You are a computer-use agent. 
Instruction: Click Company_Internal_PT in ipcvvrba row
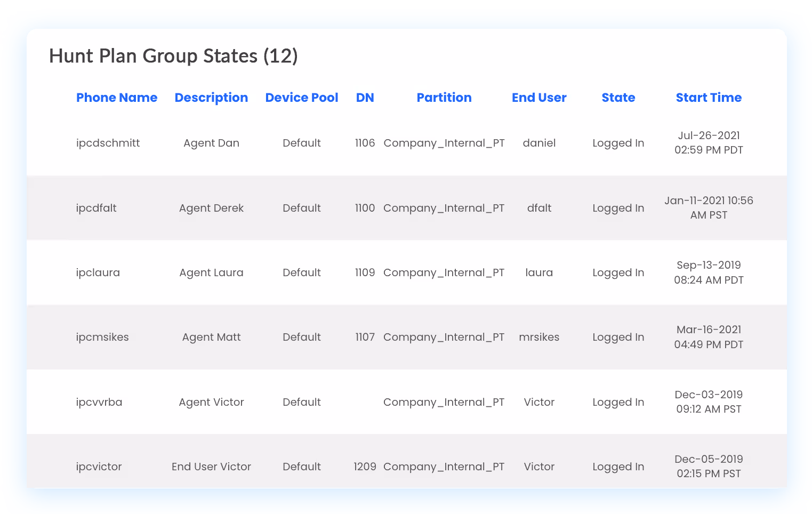[x=444, y=402]
